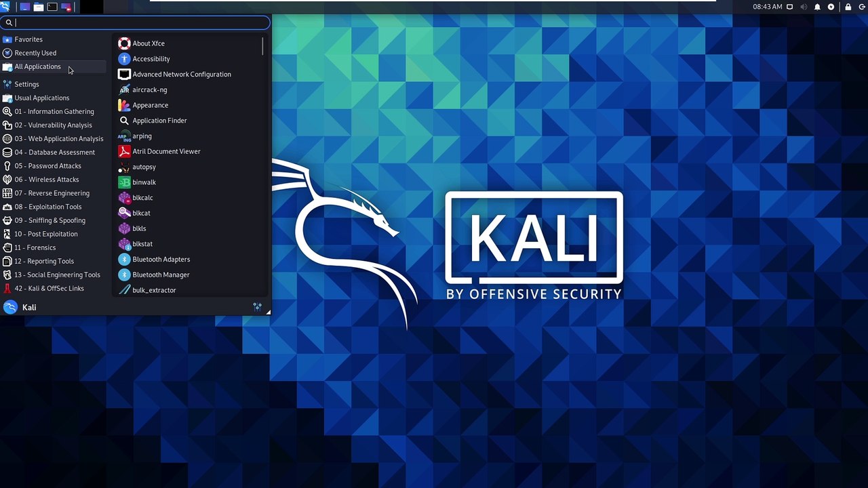The width and height of the screenshot is (868, 488).
Task: Select All Applications category
Action: (54, 66)
